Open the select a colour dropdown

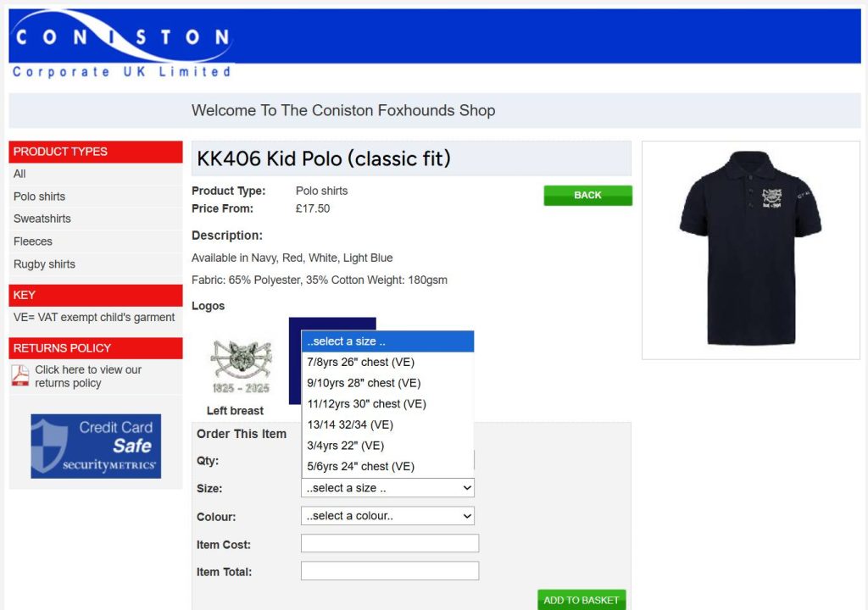pyautogui.click(x=387, y=516)
